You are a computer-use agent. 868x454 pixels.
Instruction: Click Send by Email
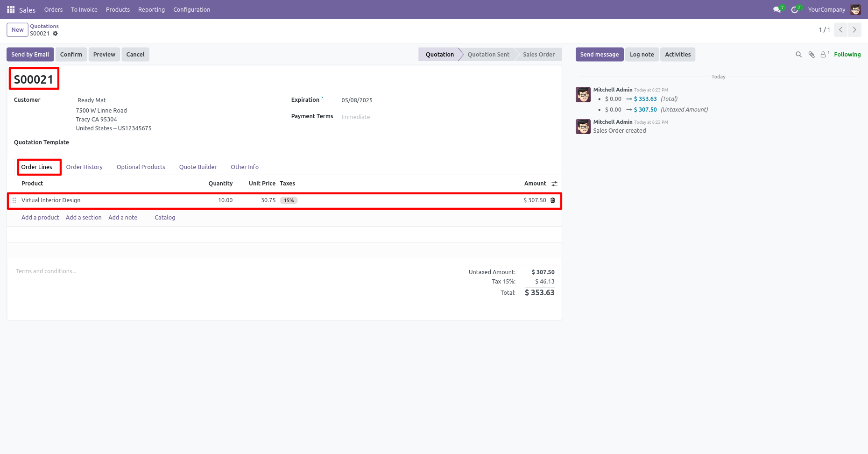coord(30,55)
